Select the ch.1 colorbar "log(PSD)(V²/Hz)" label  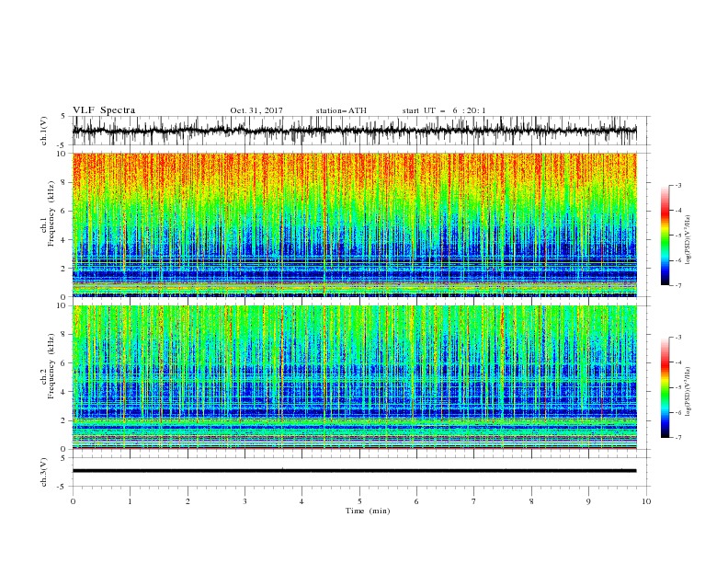click(688, 240)
